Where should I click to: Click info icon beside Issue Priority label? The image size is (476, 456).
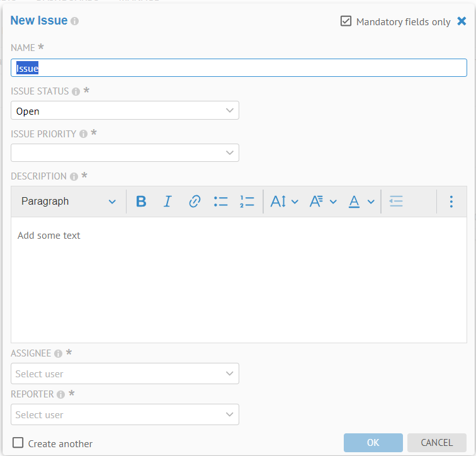(83, 134)
